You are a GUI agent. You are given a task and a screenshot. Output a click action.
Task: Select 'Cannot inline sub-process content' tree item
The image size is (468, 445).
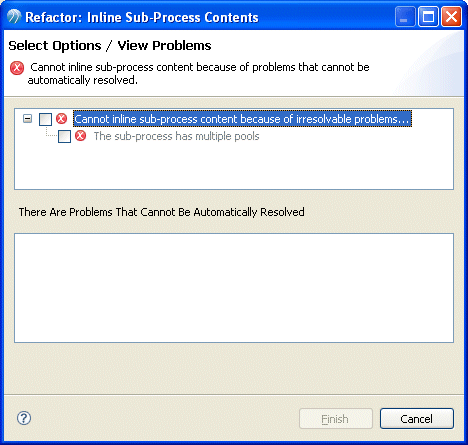[242, 119]
